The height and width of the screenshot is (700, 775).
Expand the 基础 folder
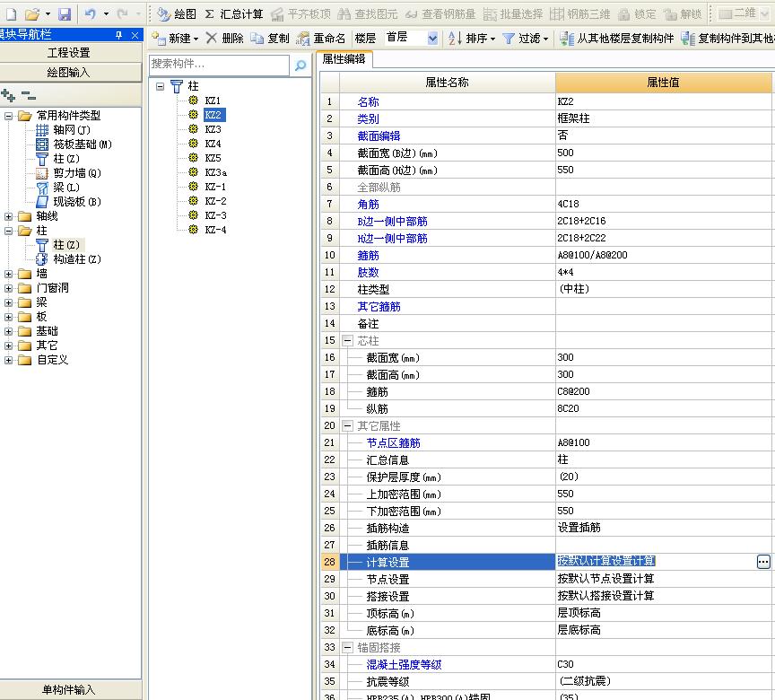click(x=8, y=331)
